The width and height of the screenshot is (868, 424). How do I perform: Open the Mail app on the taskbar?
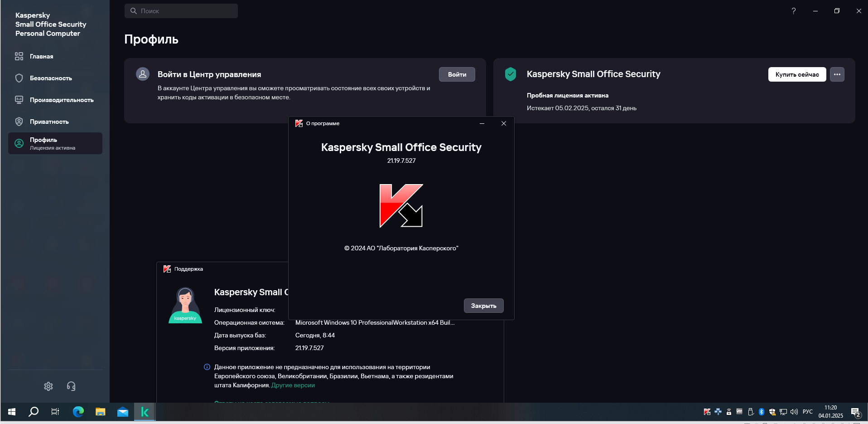123,412
